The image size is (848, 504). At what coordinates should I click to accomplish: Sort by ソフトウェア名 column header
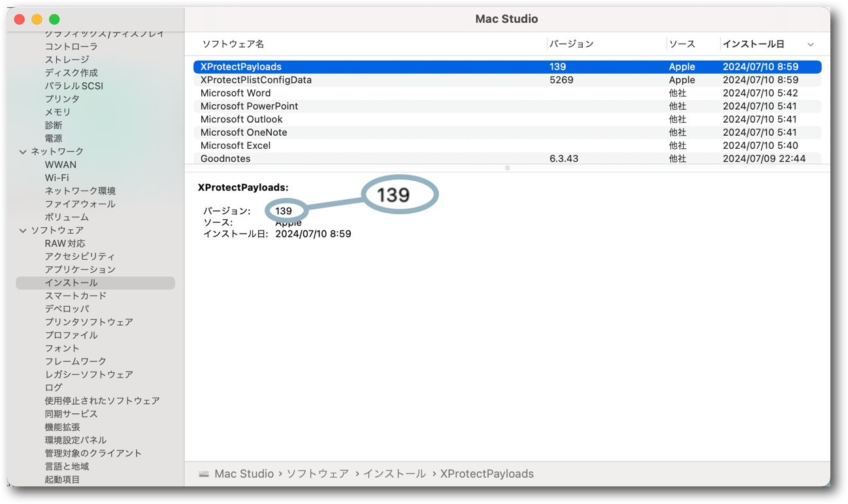233,44
